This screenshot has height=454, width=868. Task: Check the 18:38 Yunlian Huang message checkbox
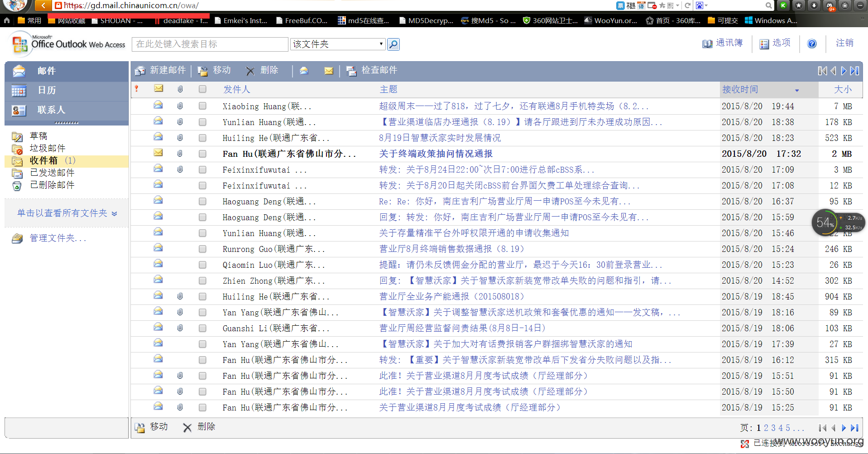coord(202,122)
